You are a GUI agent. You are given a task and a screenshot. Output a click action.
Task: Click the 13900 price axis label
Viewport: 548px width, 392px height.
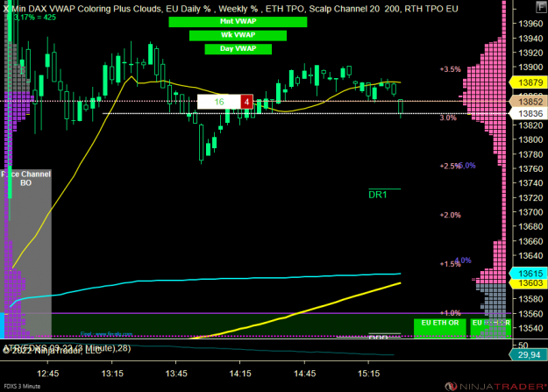[530, 68]
